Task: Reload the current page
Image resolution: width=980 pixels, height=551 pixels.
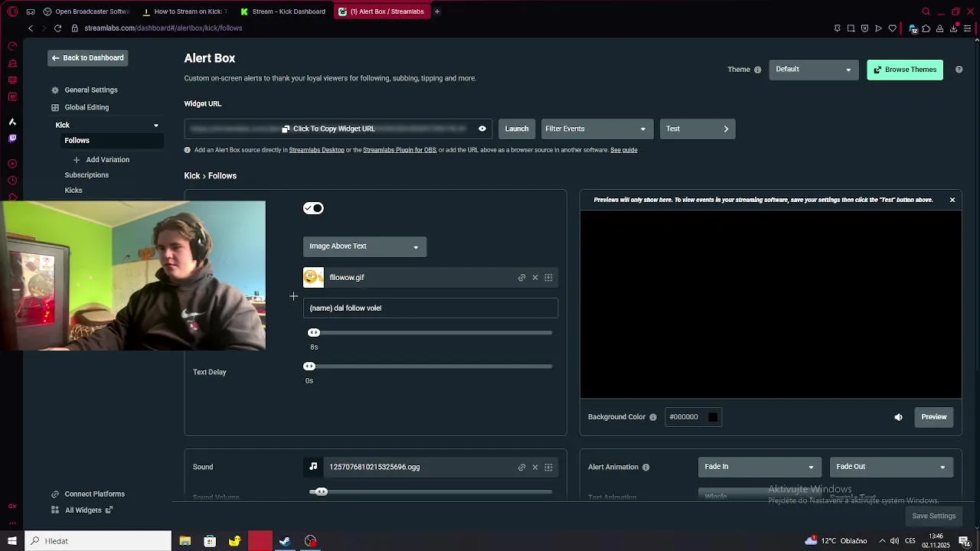Action: [57, 28]
